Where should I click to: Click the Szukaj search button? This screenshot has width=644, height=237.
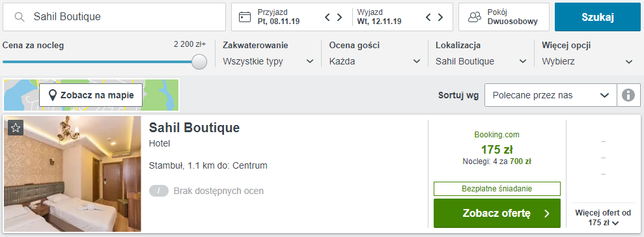pos(598,17)
